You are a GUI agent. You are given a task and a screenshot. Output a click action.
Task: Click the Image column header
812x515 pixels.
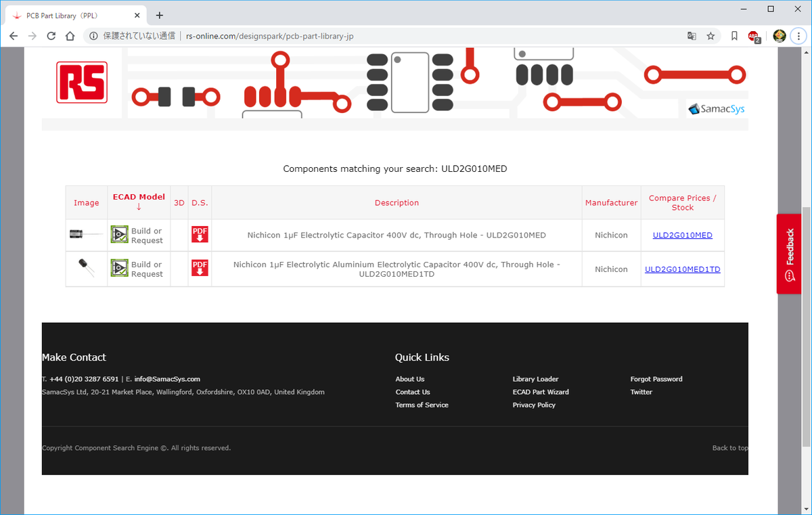(86, 203)
